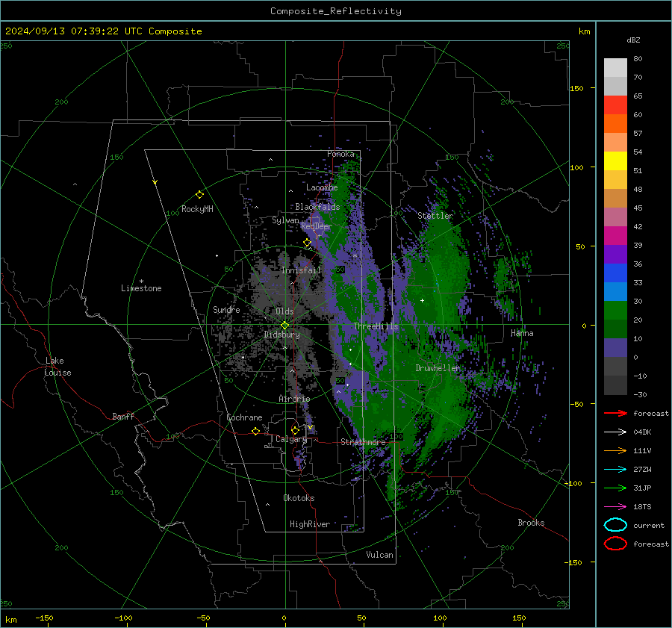This screenshot has width=672, height=628.
Task: Click the Drumheller city label
Action: click(438, 368)
